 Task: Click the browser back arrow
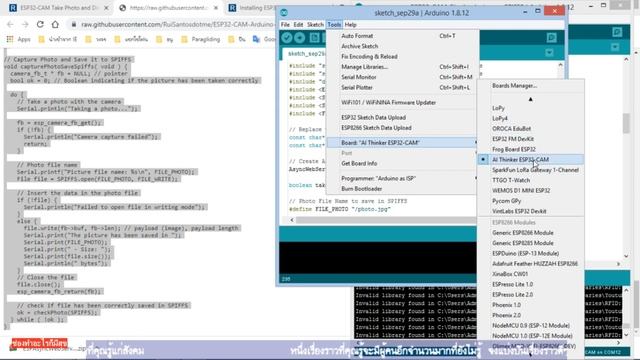[x=10, y=24]
